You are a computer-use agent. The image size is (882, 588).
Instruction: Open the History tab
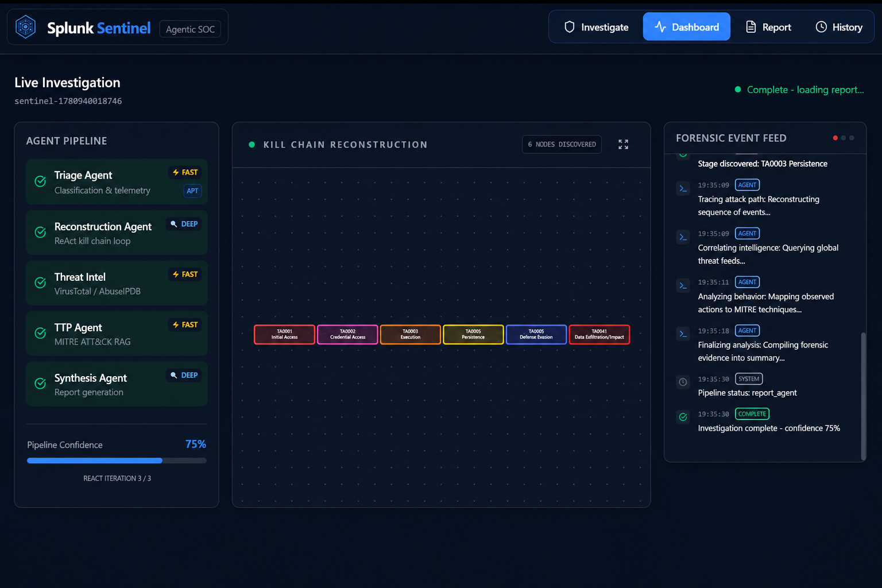coord(839,27)
